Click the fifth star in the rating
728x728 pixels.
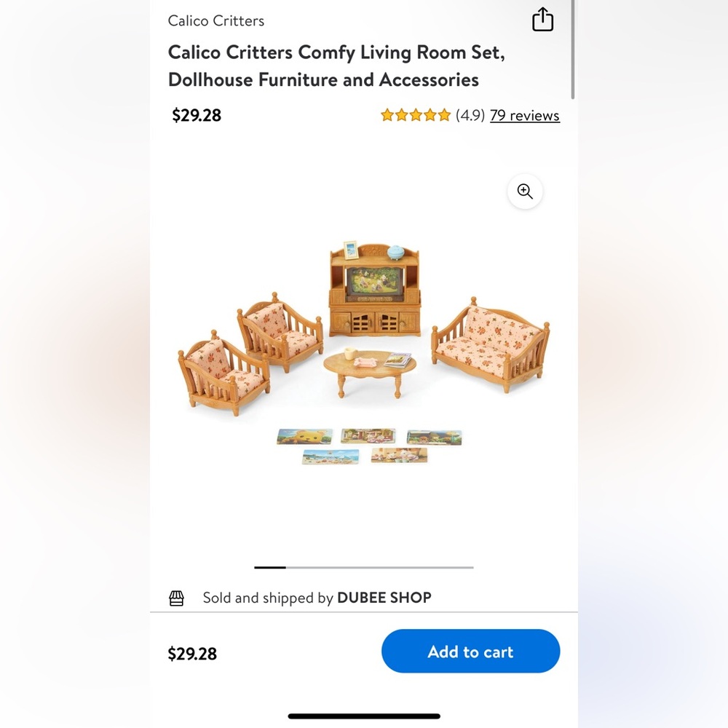443,115
